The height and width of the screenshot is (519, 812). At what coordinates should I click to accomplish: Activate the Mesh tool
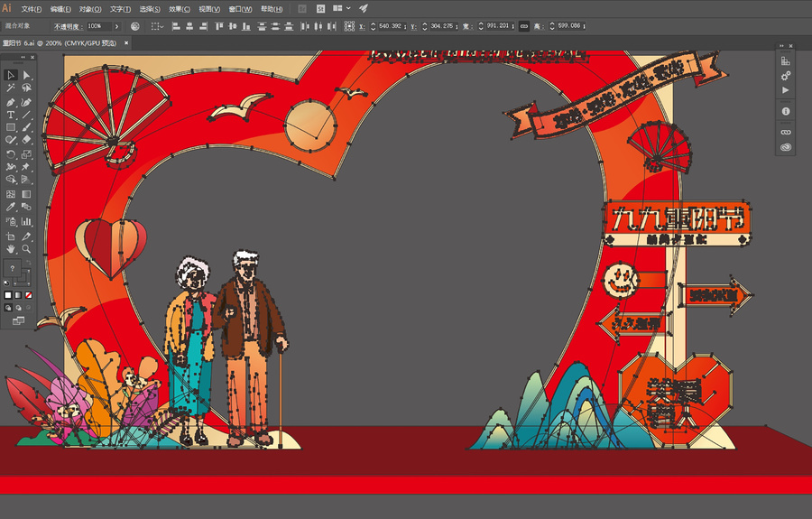tap(10, 194)
